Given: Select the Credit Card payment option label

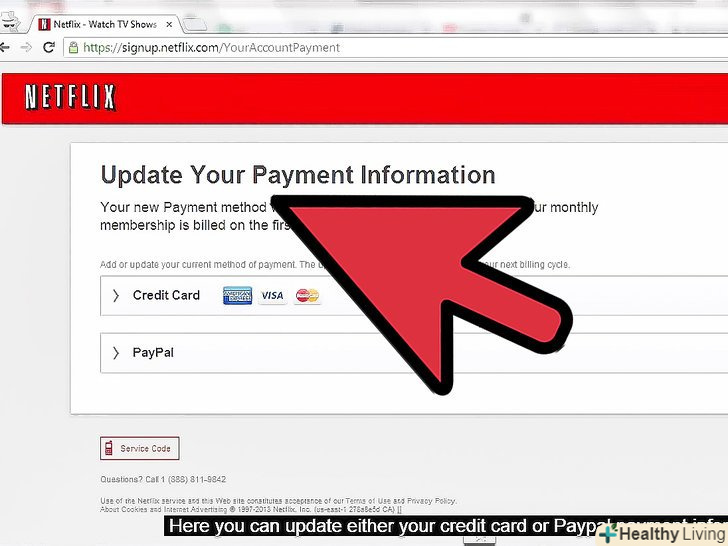Looking at the screenshot, I should 166,295.
